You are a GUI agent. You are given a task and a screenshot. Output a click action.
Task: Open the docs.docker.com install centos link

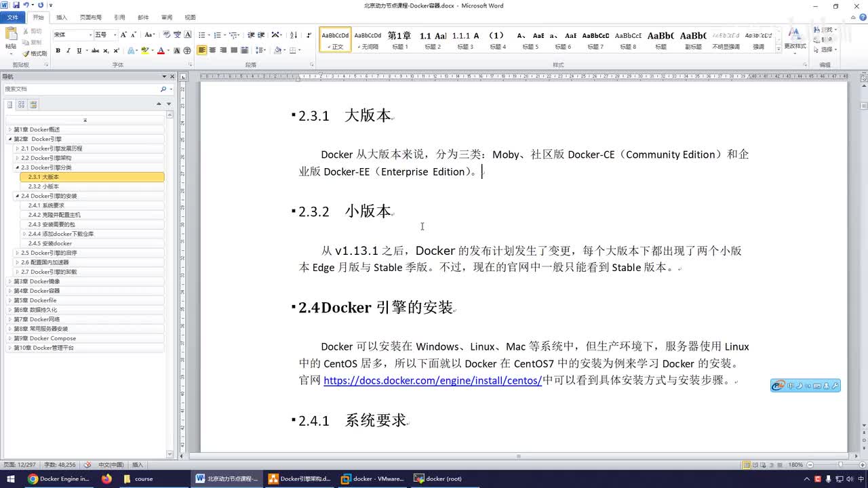433,380
